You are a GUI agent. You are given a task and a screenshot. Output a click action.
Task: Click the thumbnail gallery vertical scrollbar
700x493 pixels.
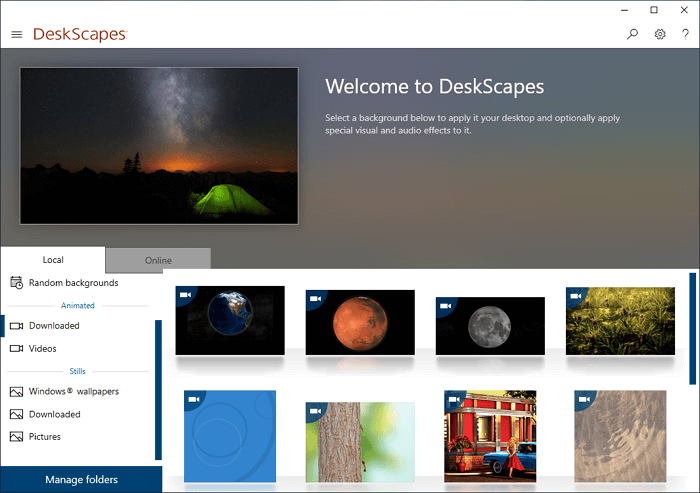(692, 328)
